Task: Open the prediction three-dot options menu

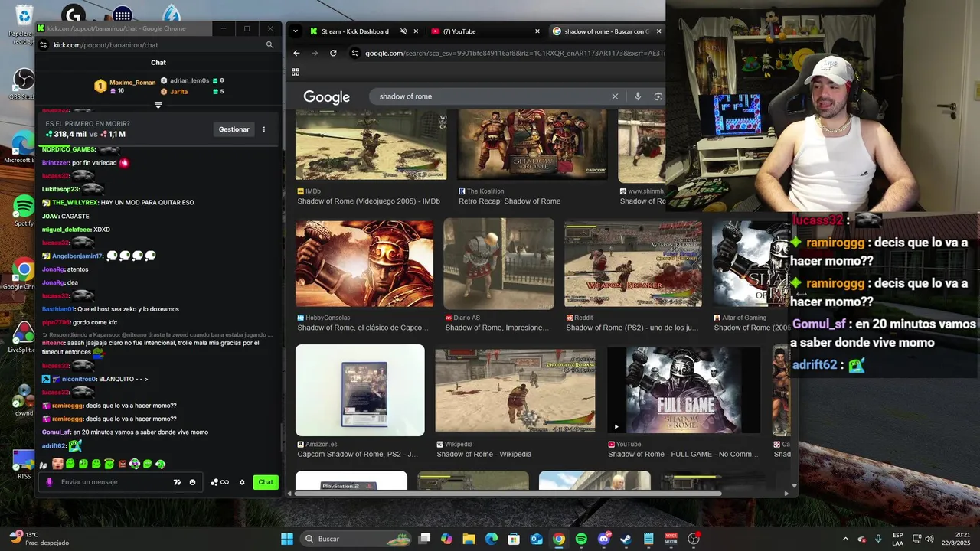Action: 264,129
